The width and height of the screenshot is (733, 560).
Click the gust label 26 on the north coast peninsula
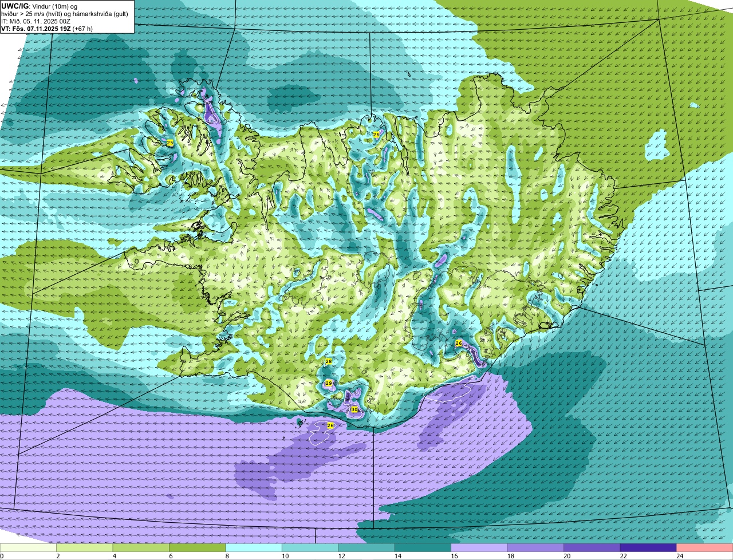tap(376, 135)
